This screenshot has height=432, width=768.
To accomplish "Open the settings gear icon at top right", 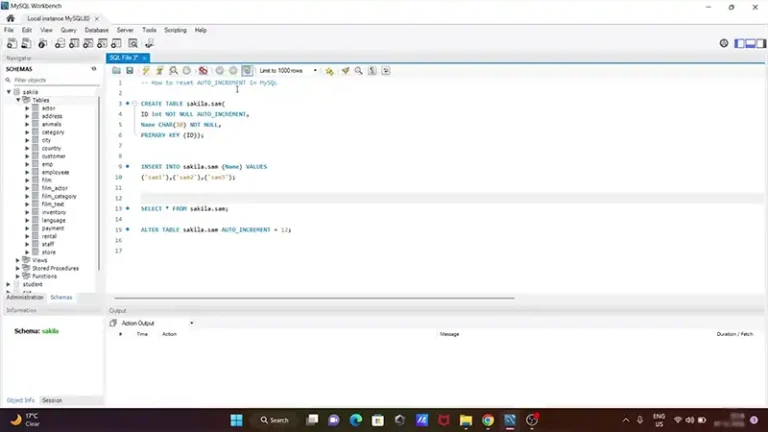I will (x=724, y=43).
